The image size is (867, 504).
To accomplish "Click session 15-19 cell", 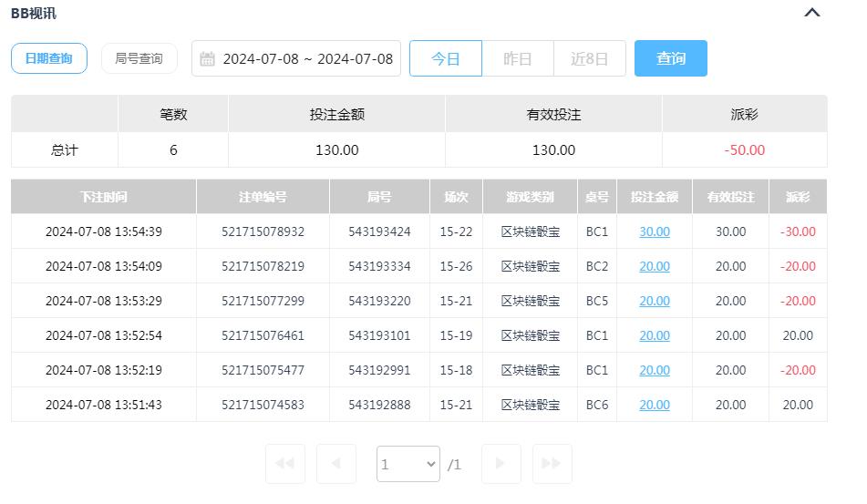I will tap(456, 335).
